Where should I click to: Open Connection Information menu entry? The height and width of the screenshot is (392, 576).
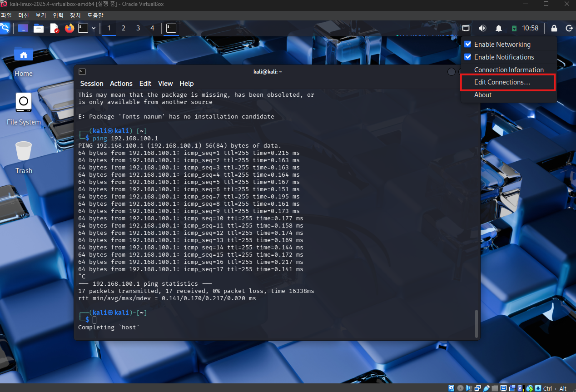(509, 70)
